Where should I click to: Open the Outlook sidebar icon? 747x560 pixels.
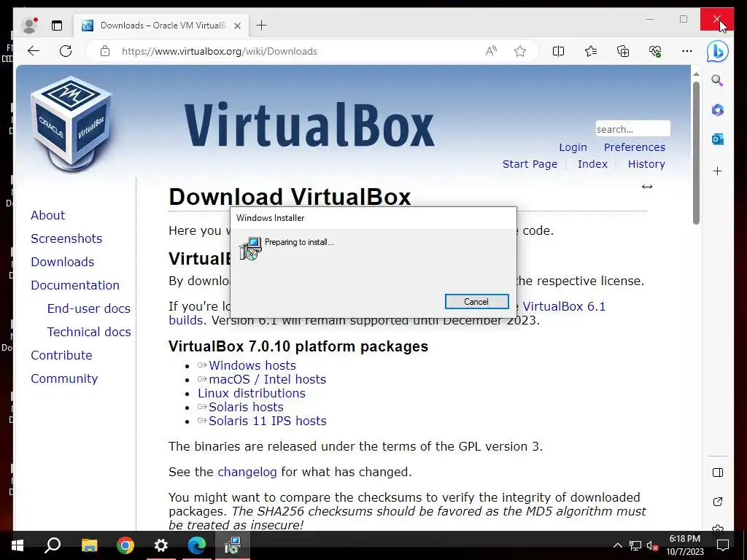tap(718, 139)
